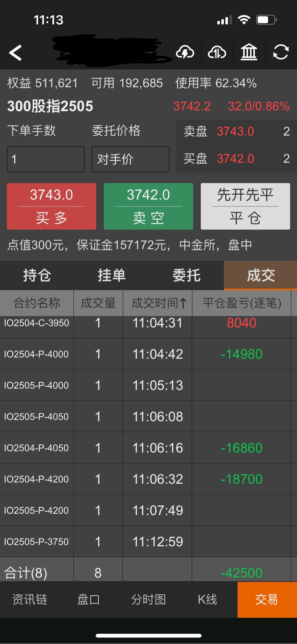This screenshot has width=297, height=644.
Task: Switch to the 持仓 positions tab
Action: coord(37,275)
